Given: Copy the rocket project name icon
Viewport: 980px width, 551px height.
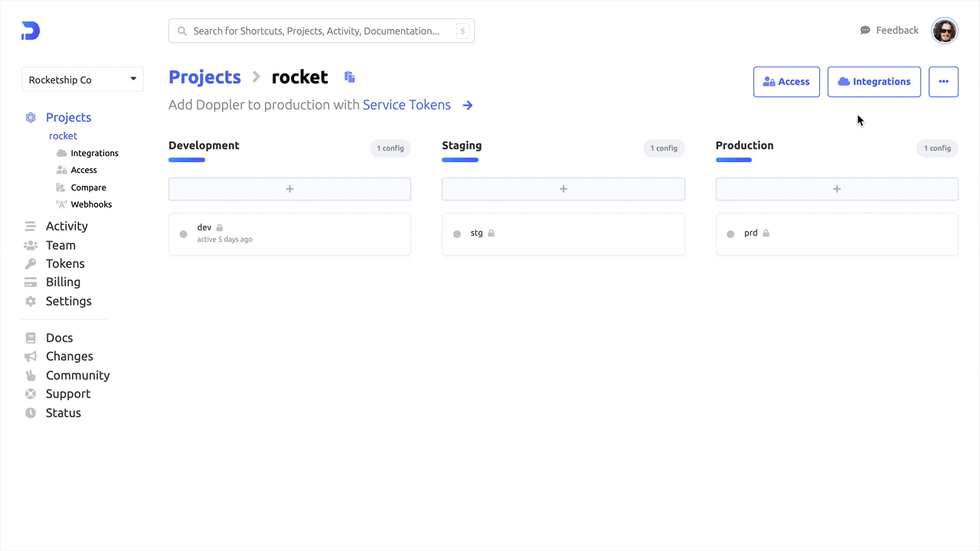Looking at the screenshot, I should [x=350, y=77].
